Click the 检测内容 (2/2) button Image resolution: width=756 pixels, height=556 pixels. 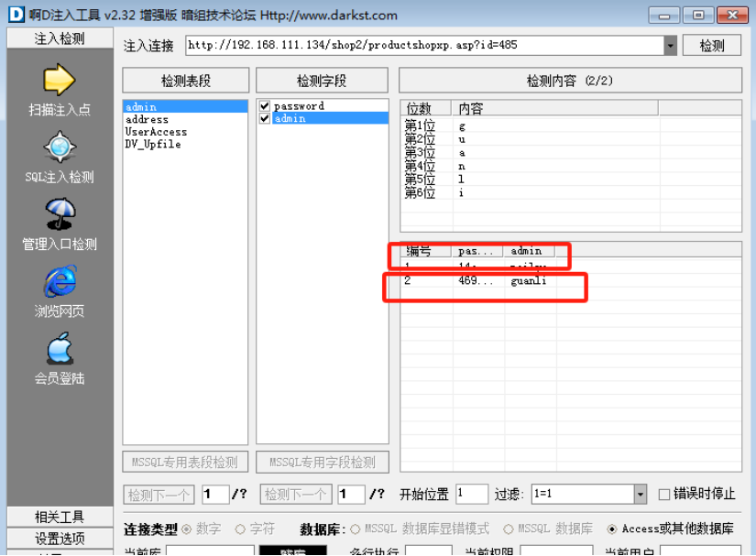click(x=570, y=81)
